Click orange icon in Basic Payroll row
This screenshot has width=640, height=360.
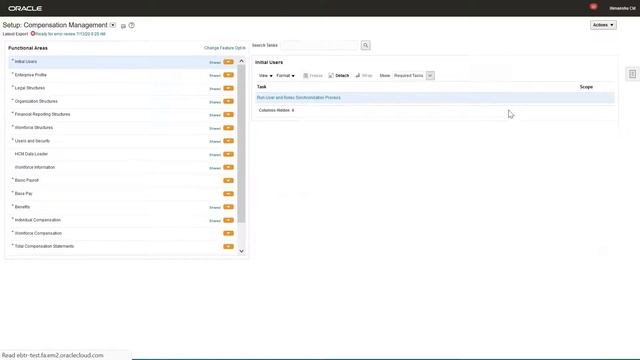229,180
